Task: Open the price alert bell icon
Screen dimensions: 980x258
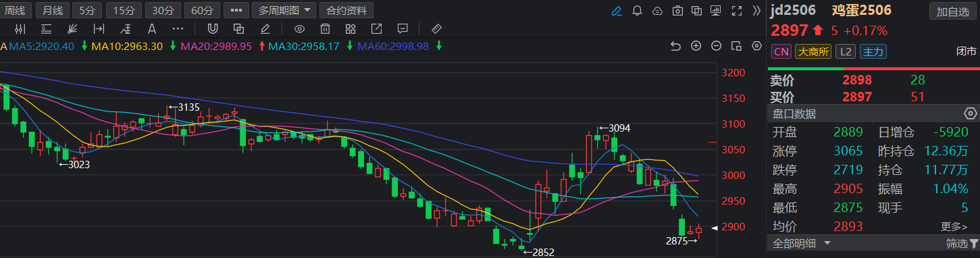Action: click(x=637, y=11)
